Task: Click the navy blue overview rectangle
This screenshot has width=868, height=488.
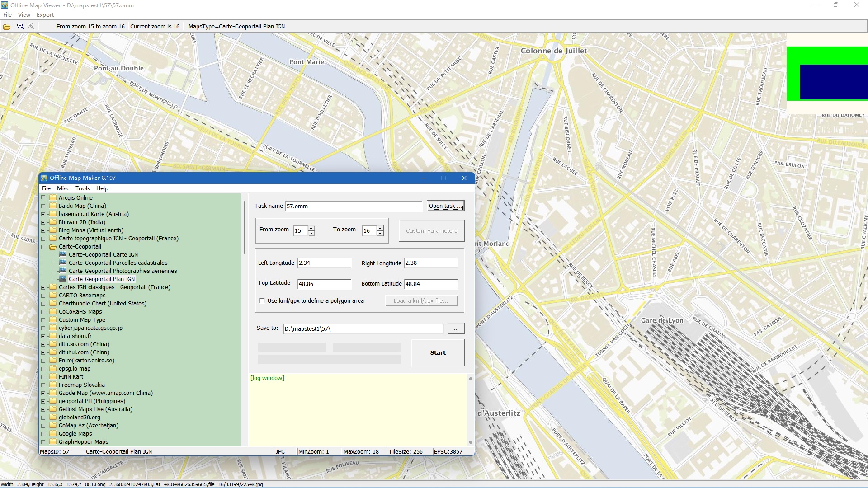Action: [x=834, y=82]
